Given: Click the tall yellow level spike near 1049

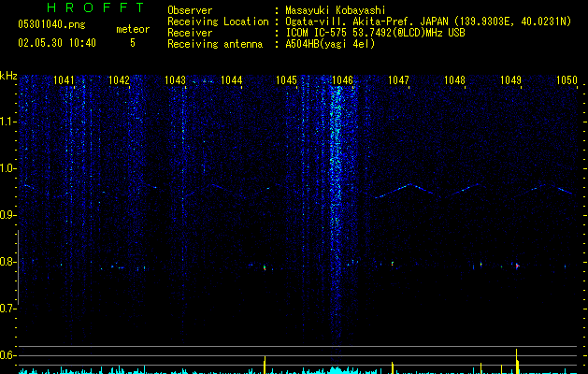Looking at the screenshot, I should [517, 361].
